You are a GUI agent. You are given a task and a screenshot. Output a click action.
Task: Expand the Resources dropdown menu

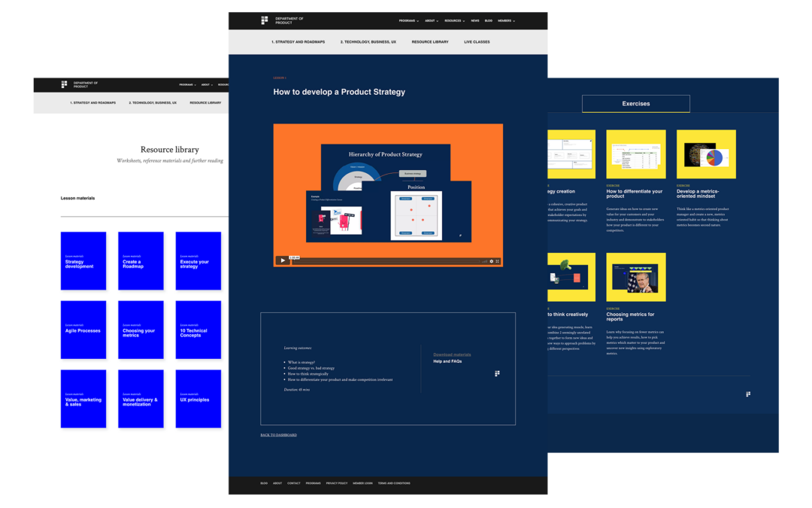[x=454, y=21]
